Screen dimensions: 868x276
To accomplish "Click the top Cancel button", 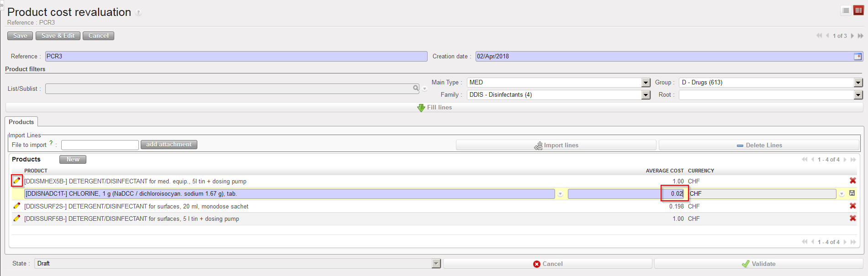I will click(98, 36).
